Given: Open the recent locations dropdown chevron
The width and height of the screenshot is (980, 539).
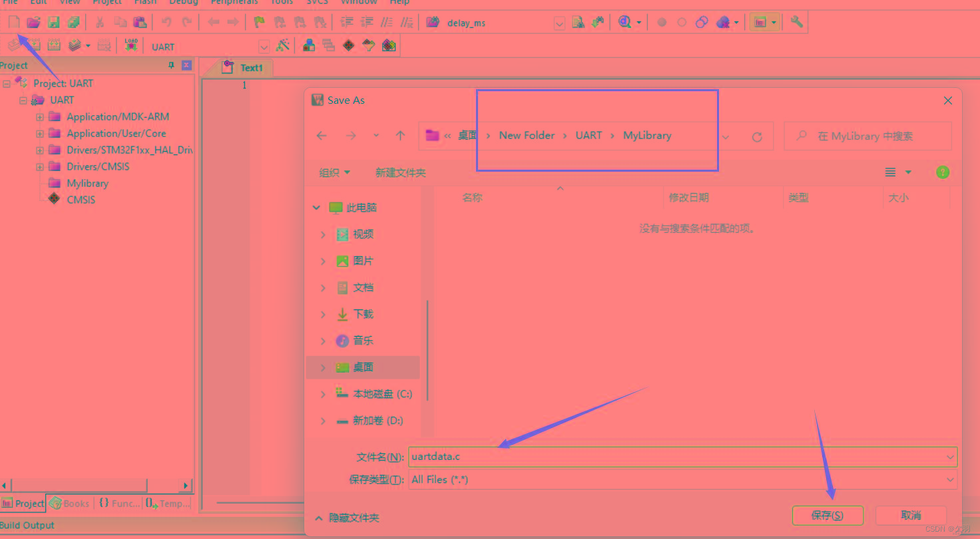Looking at the screenshot, I should [376, 136].
